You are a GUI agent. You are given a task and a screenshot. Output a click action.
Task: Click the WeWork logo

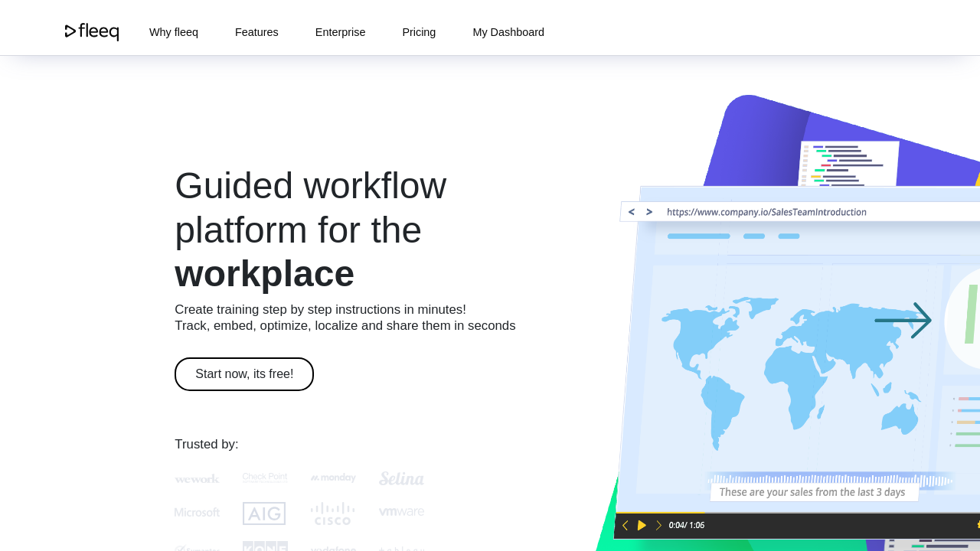[197, 479]
